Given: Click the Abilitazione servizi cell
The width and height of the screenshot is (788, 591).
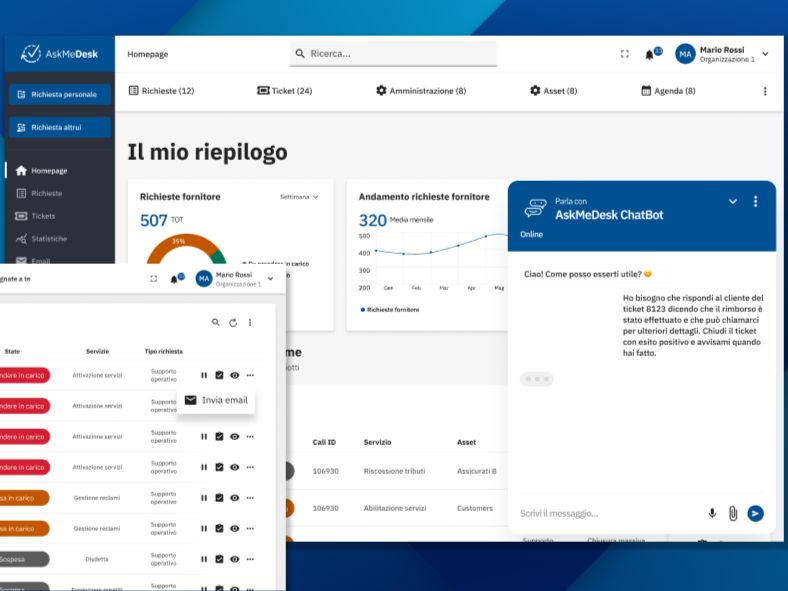Looking at the screenshot, I should [395, 509].
